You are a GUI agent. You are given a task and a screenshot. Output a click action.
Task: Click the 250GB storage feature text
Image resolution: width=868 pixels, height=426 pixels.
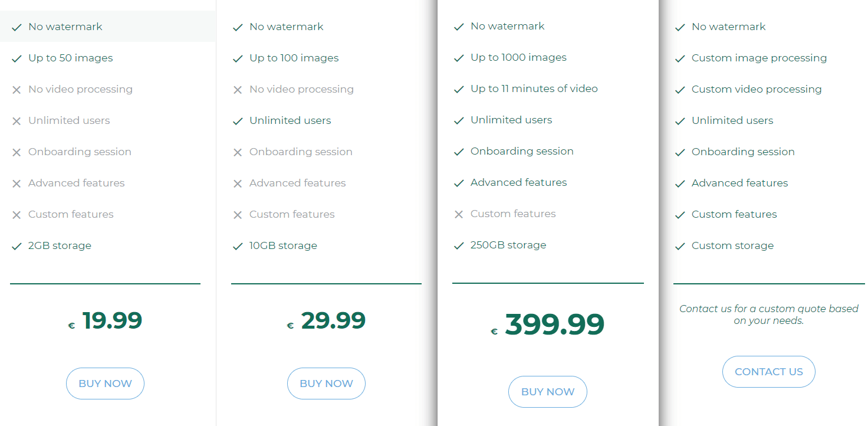(508, 245)
